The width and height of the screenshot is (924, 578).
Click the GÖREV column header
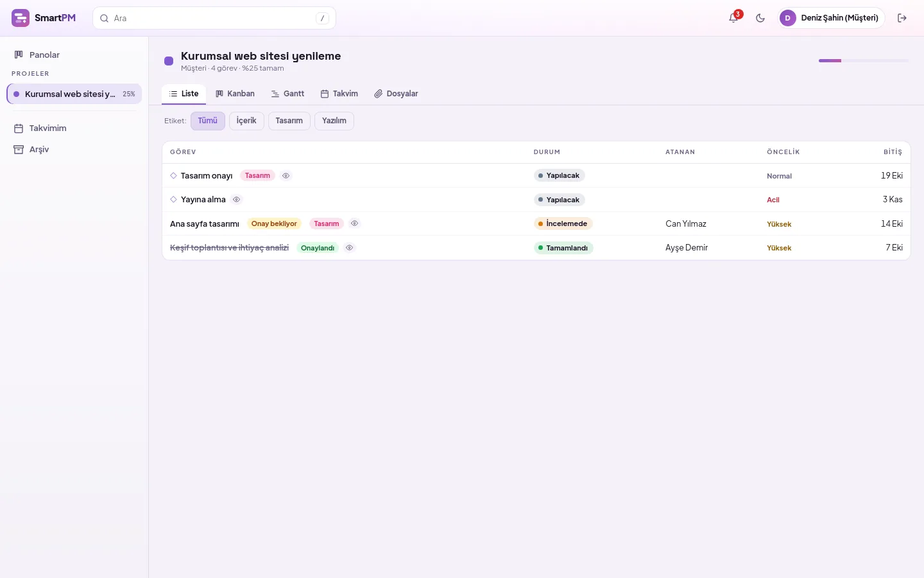click(x=183, y=152)
